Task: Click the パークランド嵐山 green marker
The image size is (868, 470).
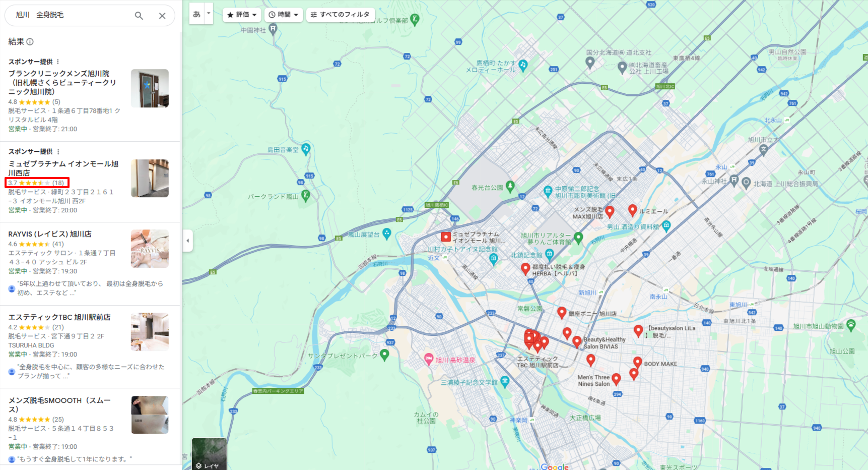Action: click(x=305, y=196)
